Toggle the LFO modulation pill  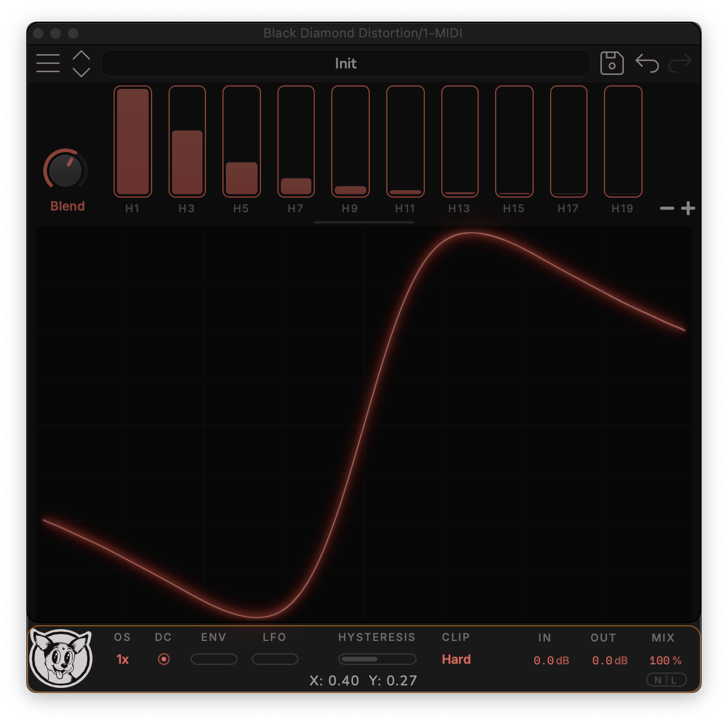275,660
